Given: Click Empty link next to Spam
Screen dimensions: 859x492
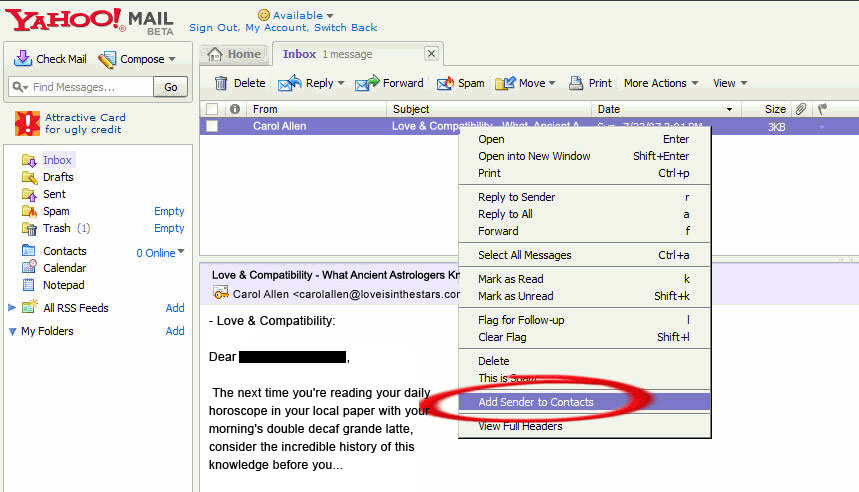Looking at the screenshot, I should tap(169, 211).
